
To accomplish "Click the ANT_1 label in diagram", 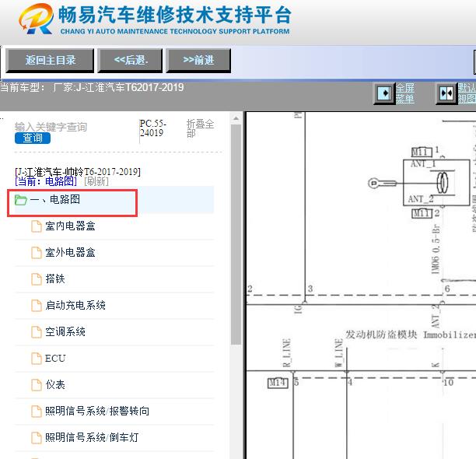I will click(423, 163).
